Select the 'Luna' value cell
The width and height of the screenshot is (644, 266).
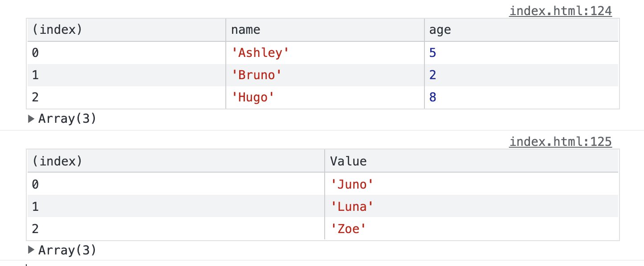tap(472, 206)
